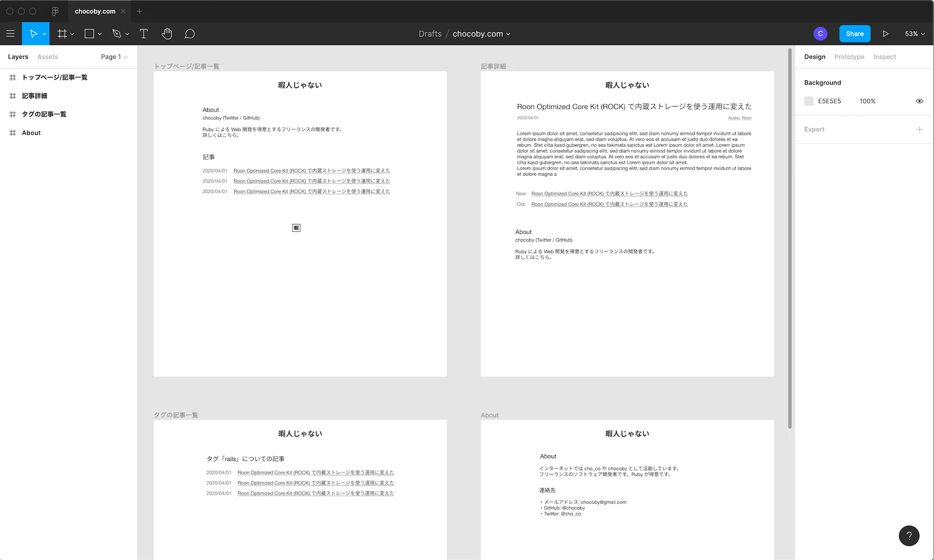Switch to the Prototype tab
Viewport: 934px width, 560px height.
(849, 57)
